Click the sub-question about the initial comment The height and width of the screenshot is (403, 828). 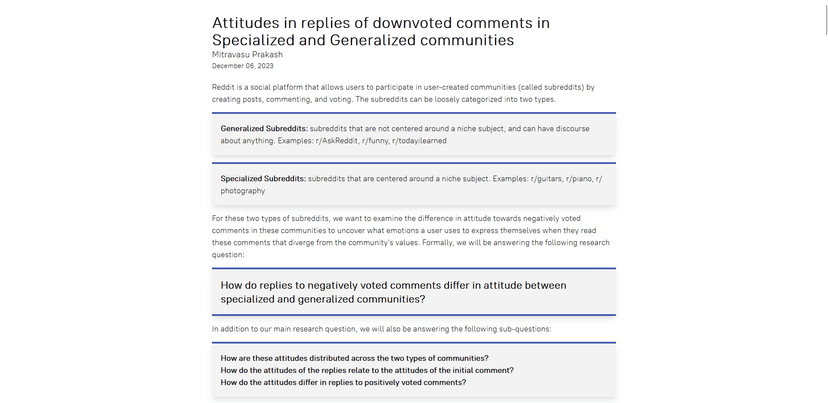[367, 370]
